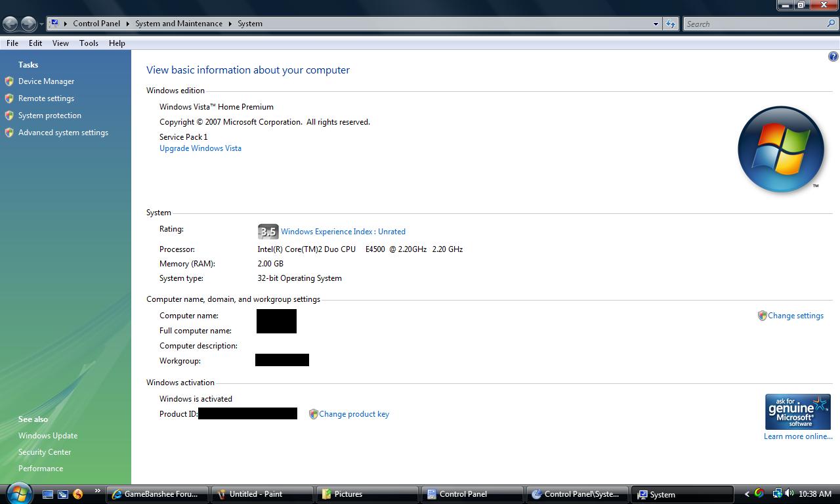This screenshot has height=504, width=840.
Task: Open the File menu
Action: [12, 43]
